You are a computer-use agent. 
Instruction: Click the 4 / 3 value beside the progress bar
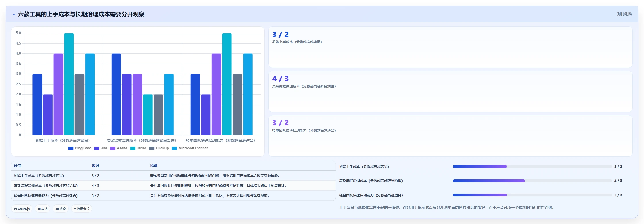pyautogui.click(x=618, y=181)
